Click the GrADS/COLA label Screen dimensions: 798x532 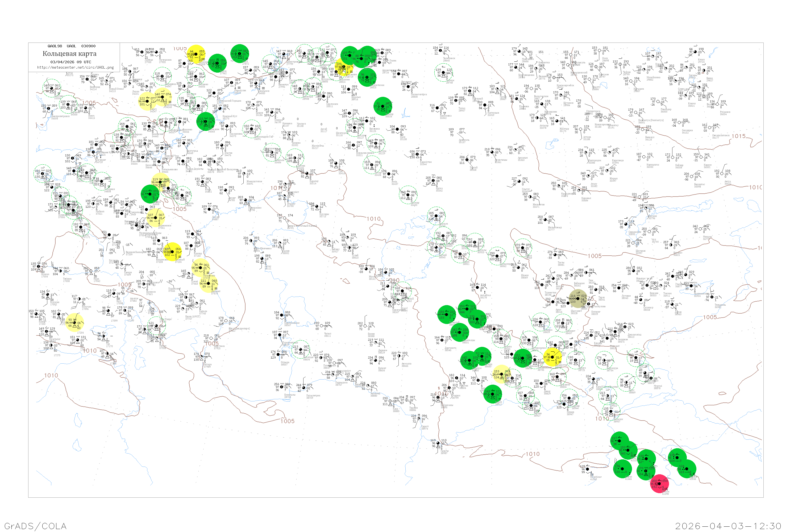(x=35, y=526)
